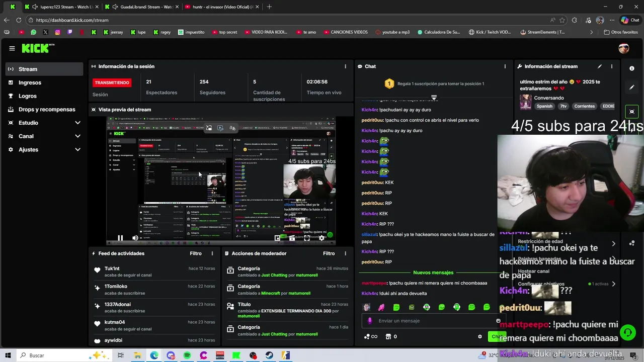644x362 pixels.
Task: Open session information options menu
Action: click(345, 66)
